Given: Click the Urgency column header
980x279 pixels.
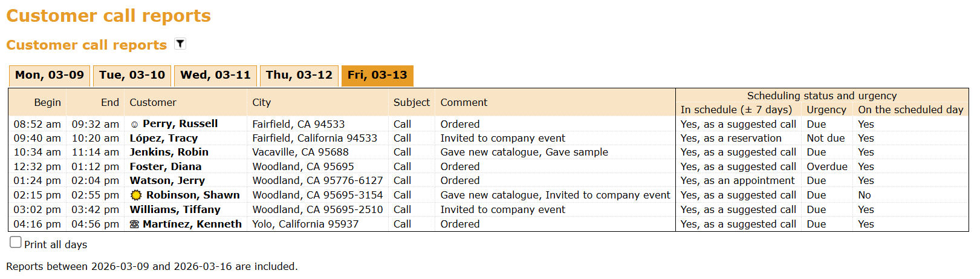Looking at the screenshot, I should pos(826,110).
